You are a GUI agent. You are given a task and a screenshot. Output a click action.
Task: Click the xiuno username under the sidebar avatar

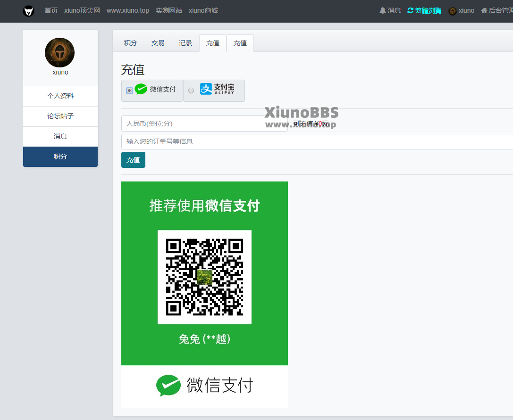pyautogui.click(x=60, y=72)
